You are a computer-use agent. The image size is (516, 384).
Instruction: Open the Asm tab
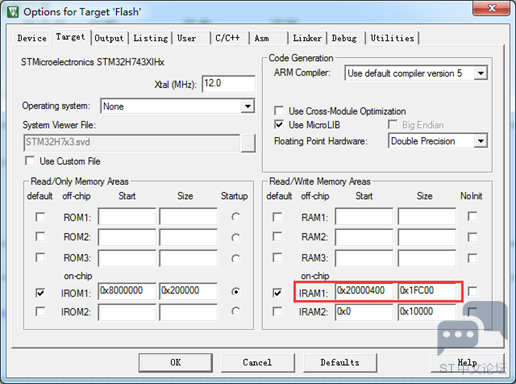tap(262, 38)
